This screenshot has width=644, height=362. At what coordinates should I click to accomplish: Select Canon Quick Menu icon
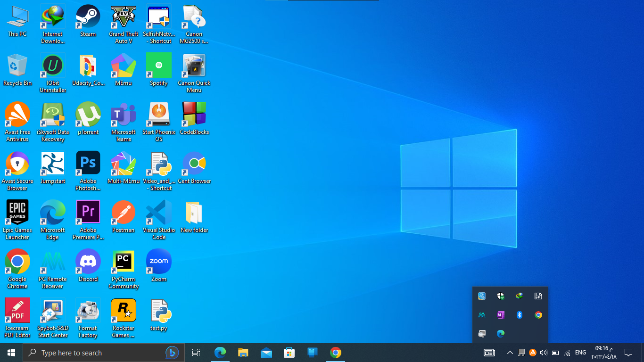click(194, 74)
